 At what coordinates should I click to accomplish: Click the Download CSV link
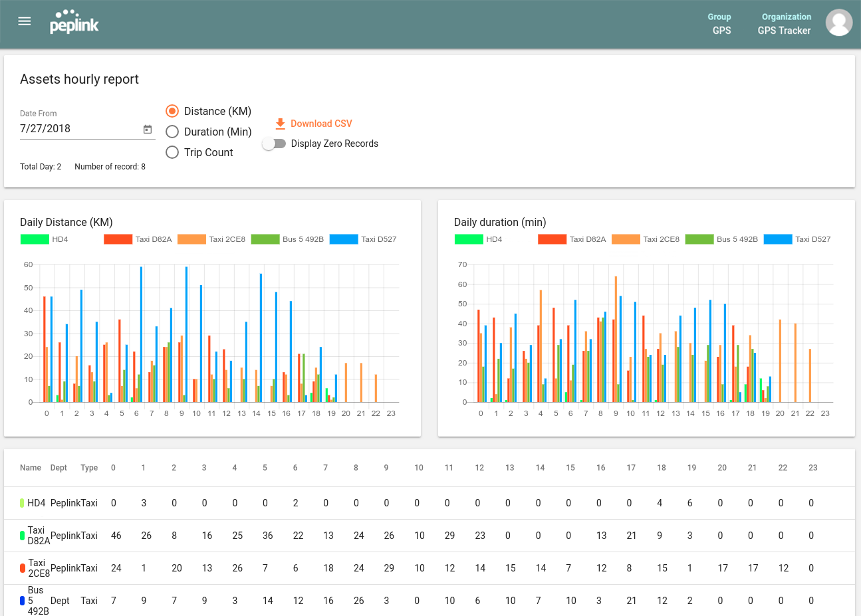point(322,124)
